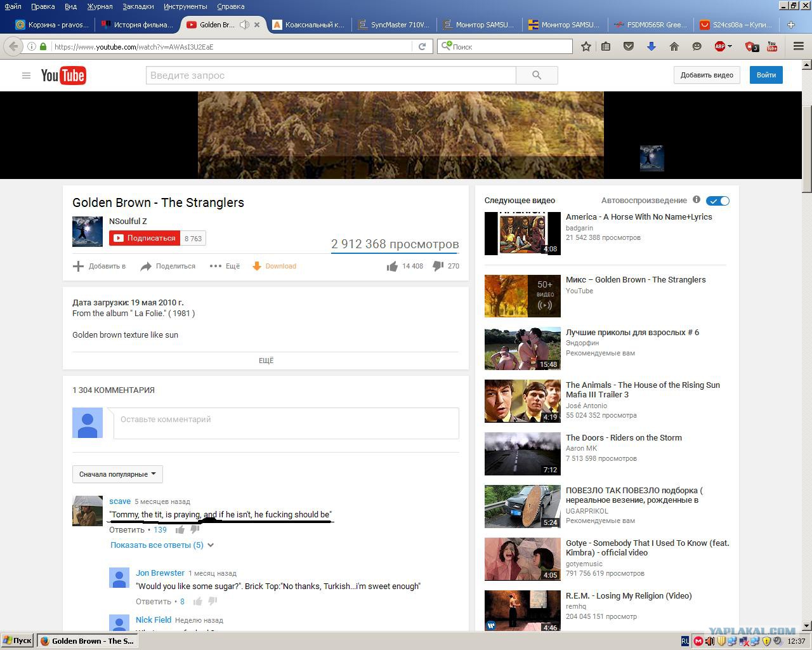Image resolution: width=812 pixels, height=650 pixels.
Task: Click inside the Оставьте комментарий field
Action: point(286,423)
